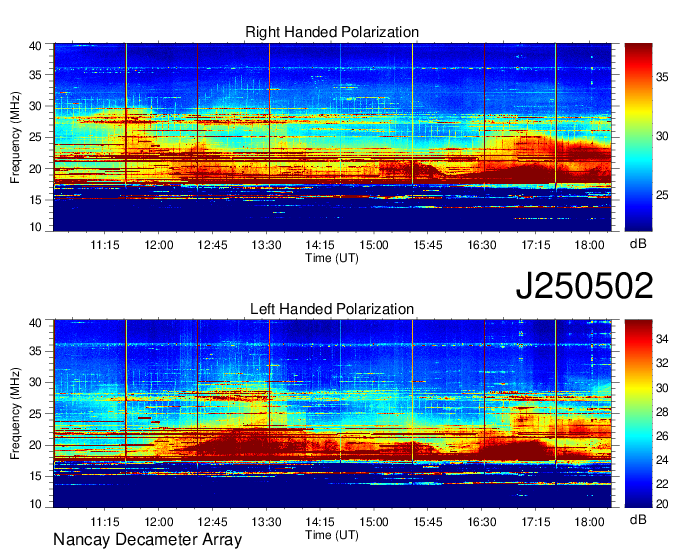Viewport: 680px width, 552px height.
Task: Click the 30 MHz frequency tick of Right Handed plot
Action: 35,106
